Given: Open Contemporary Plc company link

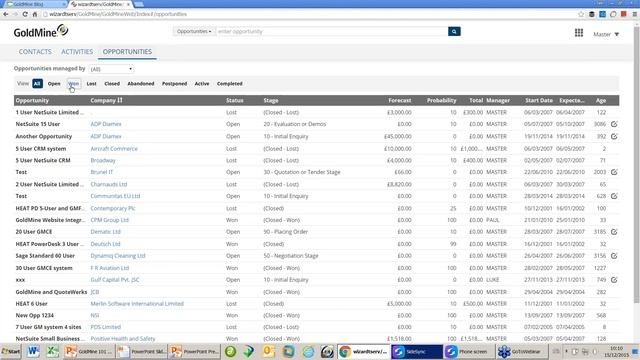Looking at the screenshot, I should click(x=113, y=208).
